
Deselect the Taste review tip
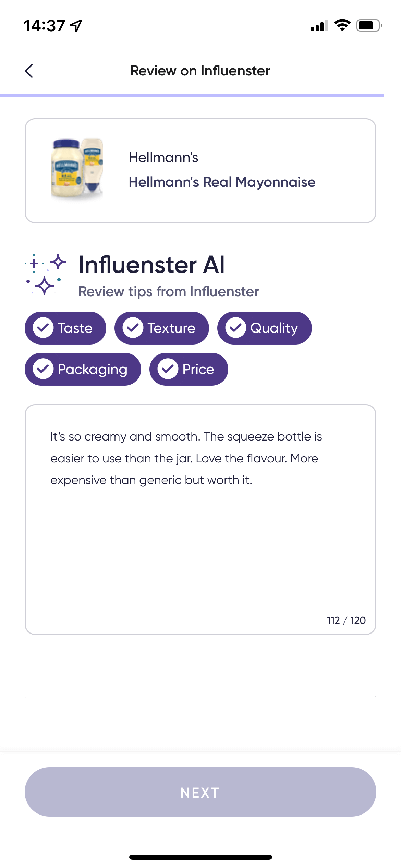pos(65,328)
